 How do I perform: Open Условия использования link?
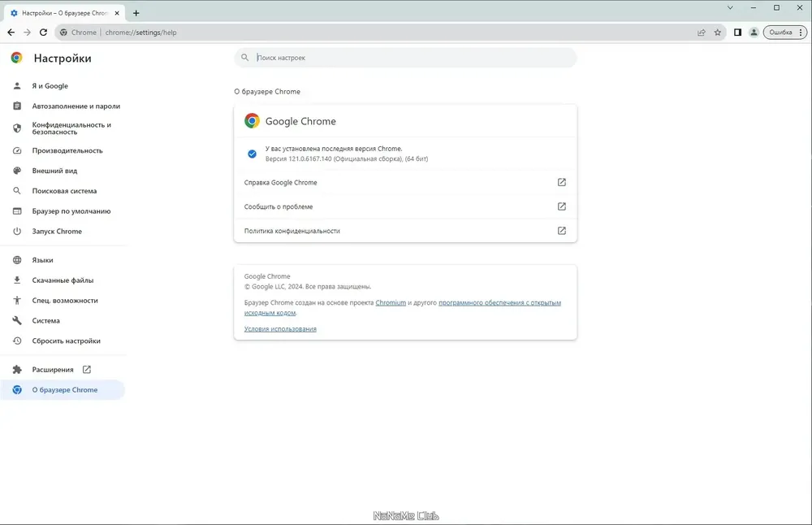click(x=280, y=329)
